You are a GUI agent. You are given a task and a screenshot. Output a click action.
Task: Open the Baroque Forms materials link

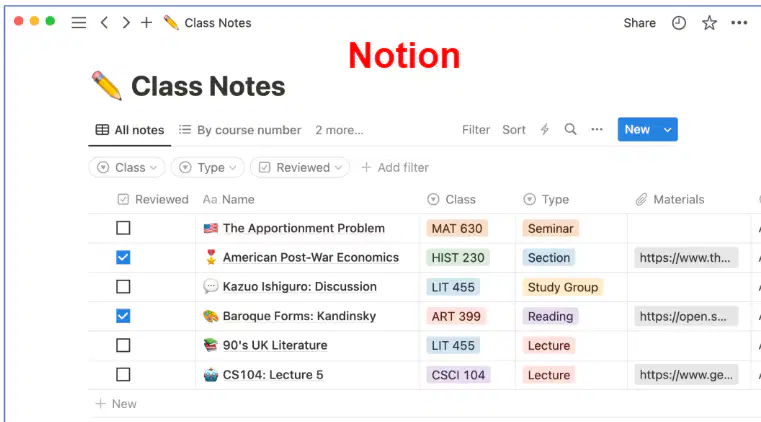click(x=686, y=316)
